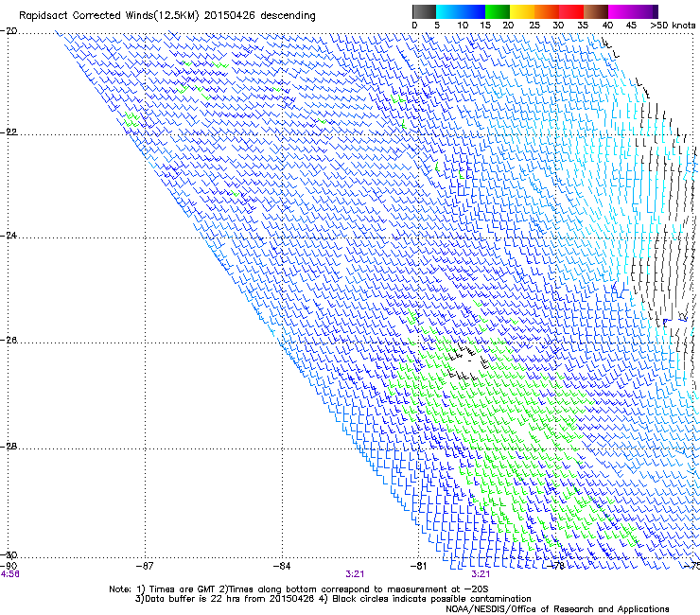700x615 pixels.
Task: Click the '-28' latitude axis label
Action: coord(9,447)
